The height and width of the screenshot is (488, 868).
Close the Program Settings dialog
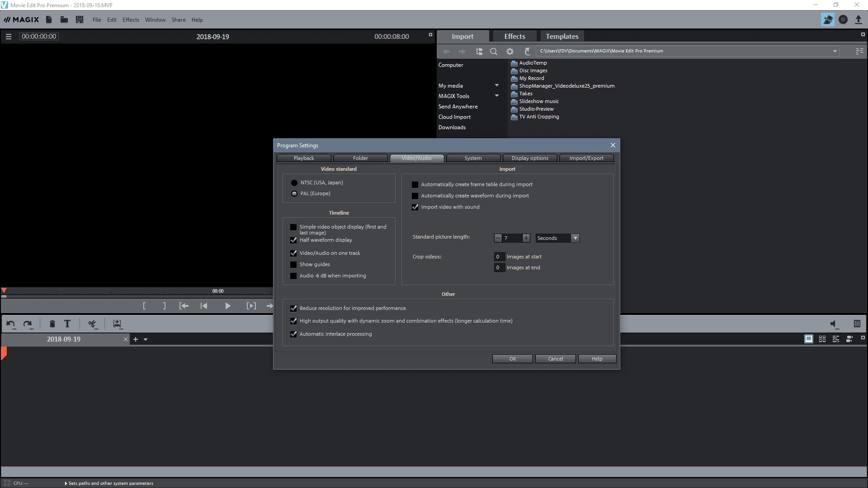click(613, 145)
